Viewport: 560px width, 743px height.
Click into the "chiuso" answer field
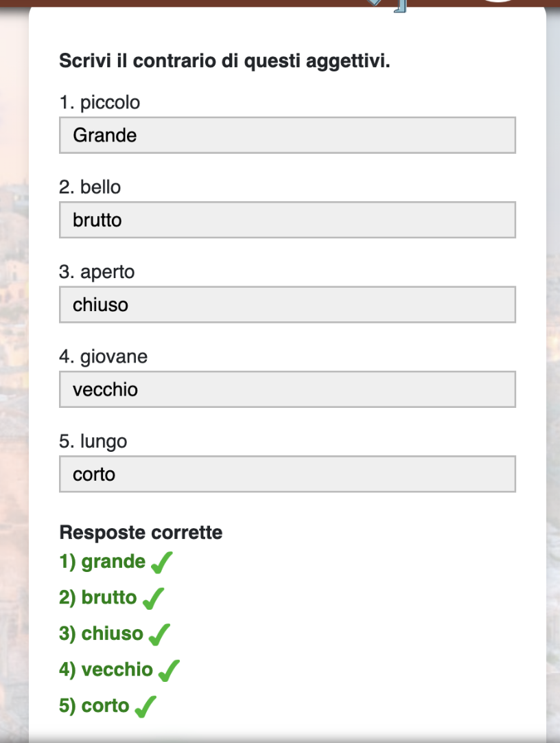(x=287, y=305)
